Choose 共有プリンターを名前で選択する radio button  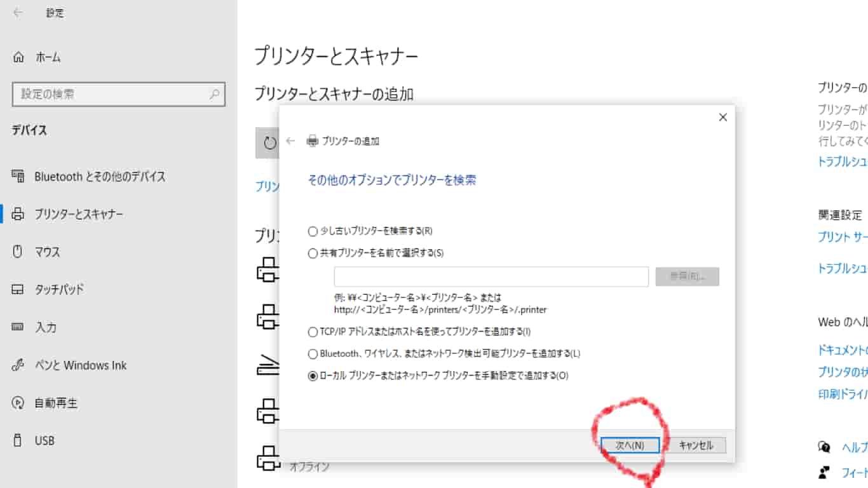coord(311,252)
